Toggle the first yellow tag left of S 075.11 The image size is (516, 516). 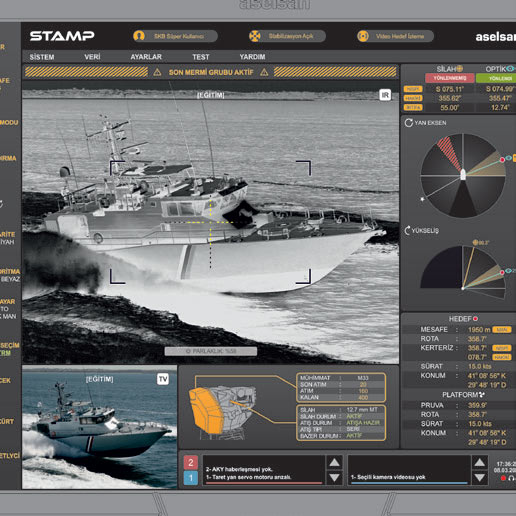click(x=413, y=89)
